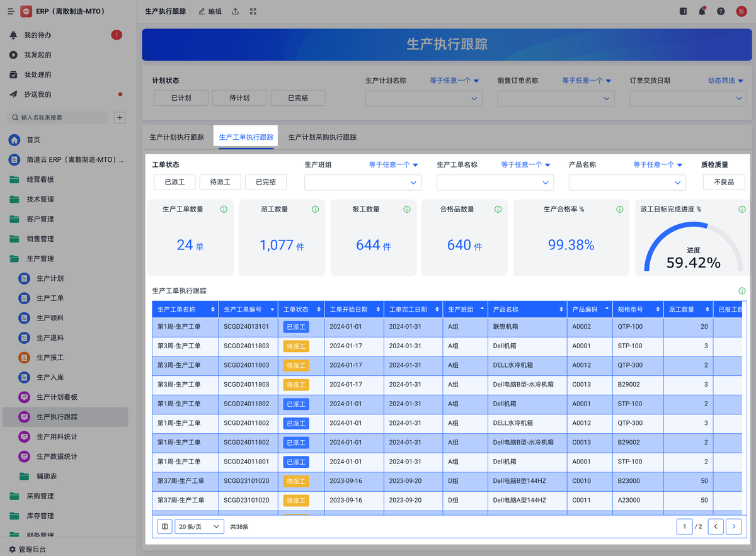Collapse sidebar with the hamburger menu icon
Viewport: 756px width, 556px height.
point(11,11)
